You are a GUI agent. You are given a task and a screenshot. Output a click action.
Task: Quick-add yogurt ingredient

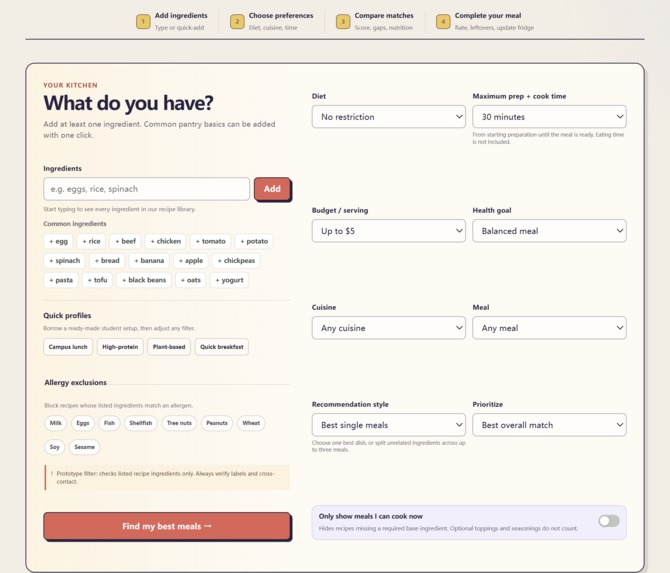coord(229,280)
